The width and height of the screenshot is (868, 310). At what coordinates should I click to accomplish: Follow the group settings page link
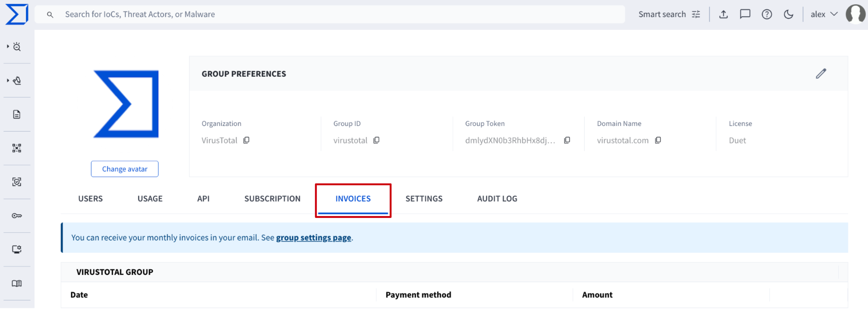pos(313,238)
